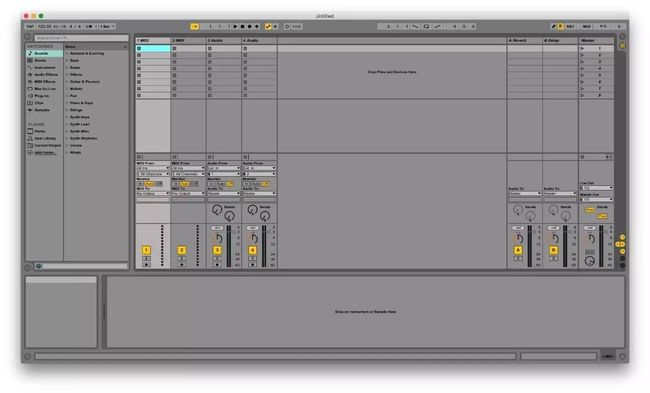The height and width of the screenshot is (393, 650).
Task: Toggle return B track activator
Action: (553, 250)
